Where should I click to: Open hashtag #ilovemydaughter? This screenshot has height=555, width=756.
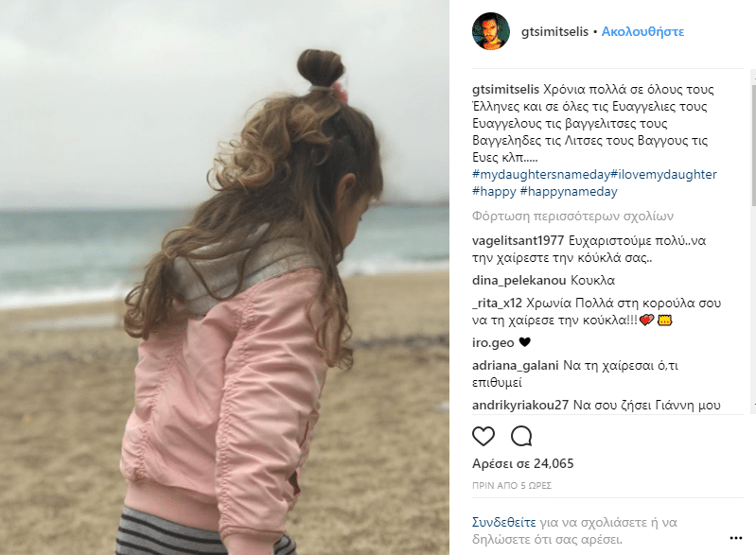point(663,174)
